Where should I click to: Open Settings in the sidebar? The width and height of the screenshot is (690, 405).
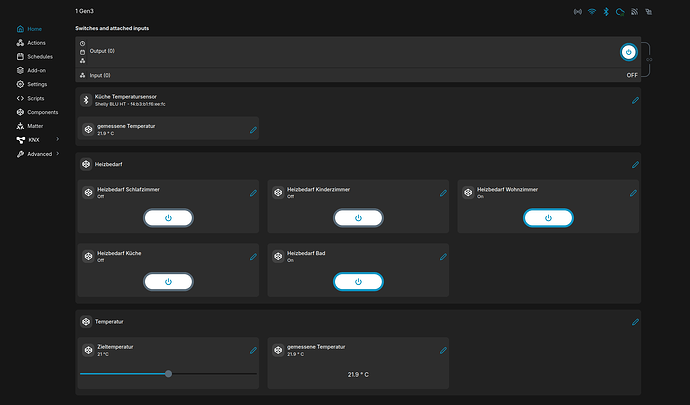pos(32,84)
